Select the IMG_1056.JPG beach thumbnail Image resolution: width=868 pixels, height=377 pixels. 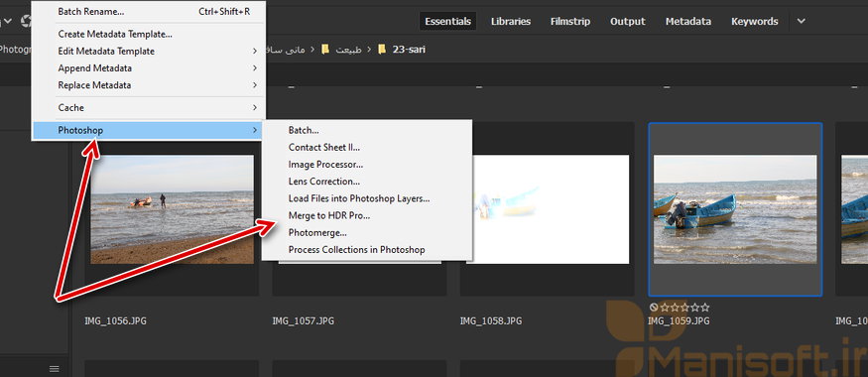coord(173,209)
